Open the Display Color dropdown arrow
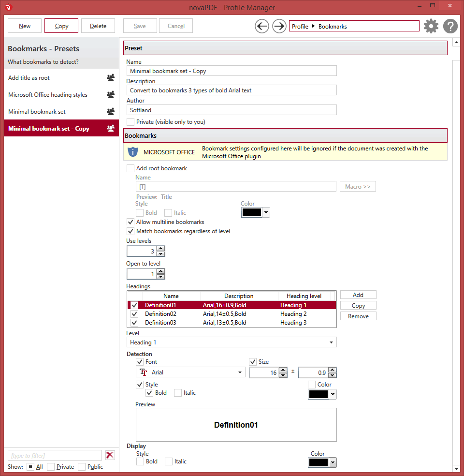The image size is (464, 476). coord(333,462)
